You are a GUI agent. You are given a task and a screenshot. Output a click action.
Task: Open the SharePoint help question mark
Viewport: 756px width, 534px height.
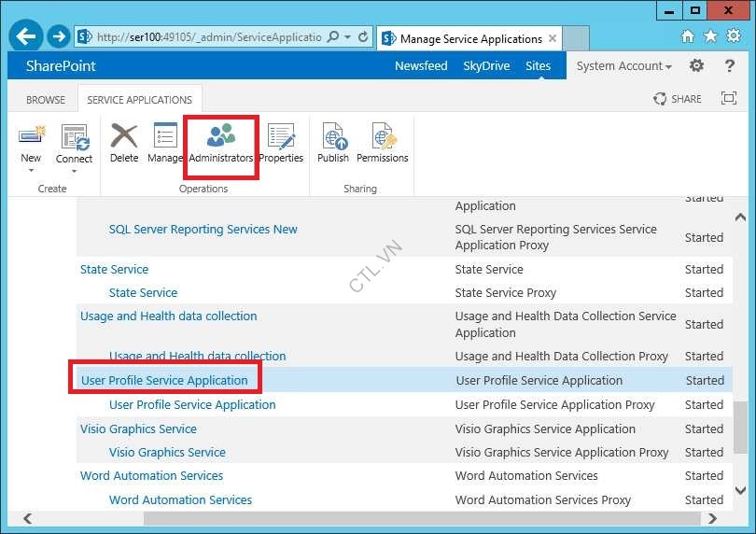730,66
